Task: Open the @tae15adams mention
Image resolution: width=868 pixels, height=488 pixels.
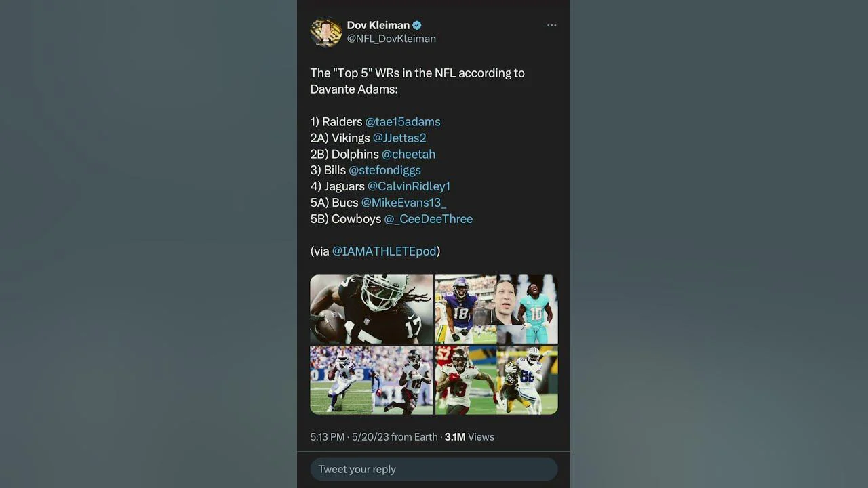Action: pyautogui.click(x=403, y=122)
